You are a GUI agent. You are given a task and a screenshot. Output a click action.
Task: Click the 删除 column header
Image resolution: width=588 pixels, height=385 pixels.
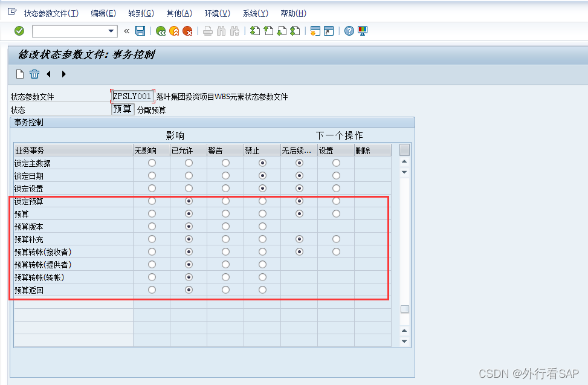pos(373,150)
